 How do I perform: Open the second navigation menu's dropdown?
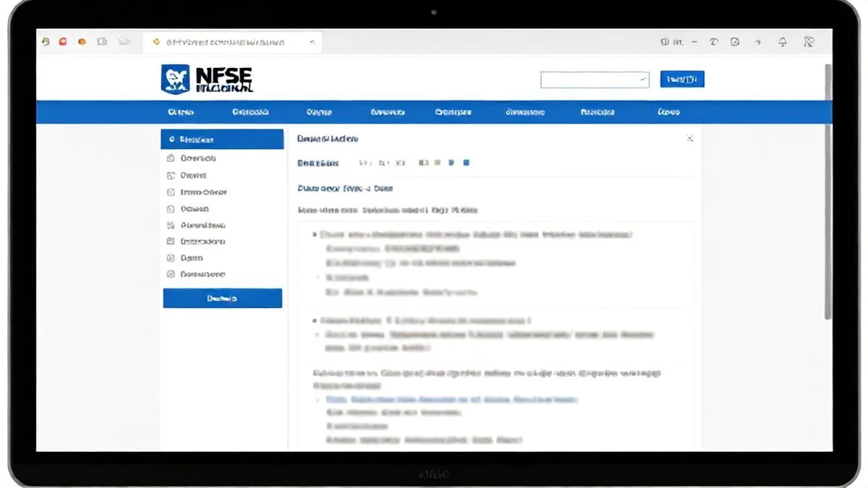[x=250, y=112]
